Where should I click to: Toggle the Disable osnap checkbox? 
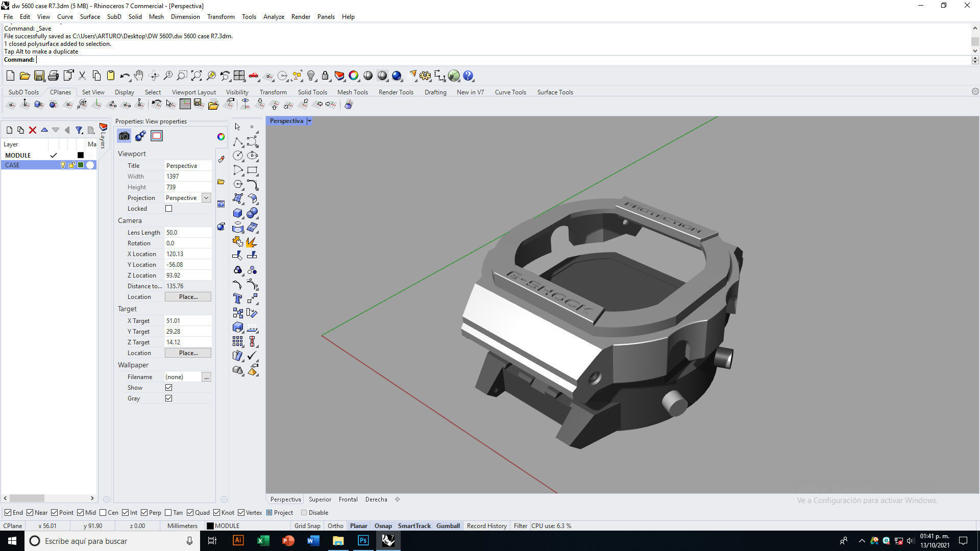(x=304, y=513)
